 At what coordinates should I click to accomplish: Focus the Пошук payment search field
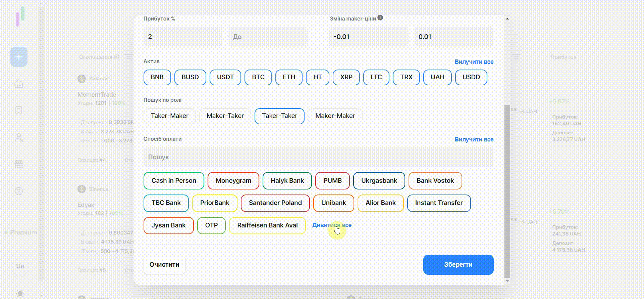pos(318,157)
